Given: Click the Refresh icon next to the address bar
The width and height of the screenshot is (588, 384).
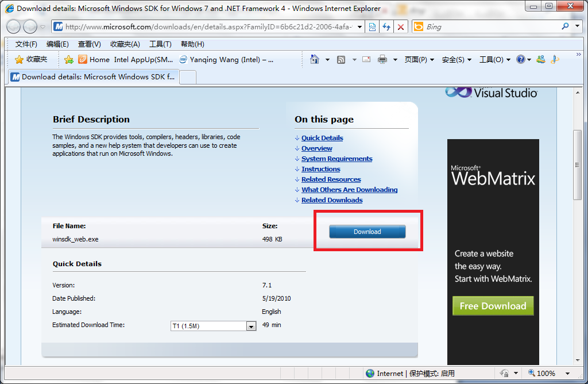Looking at the screenshot, I should click(x=386, y=27).
